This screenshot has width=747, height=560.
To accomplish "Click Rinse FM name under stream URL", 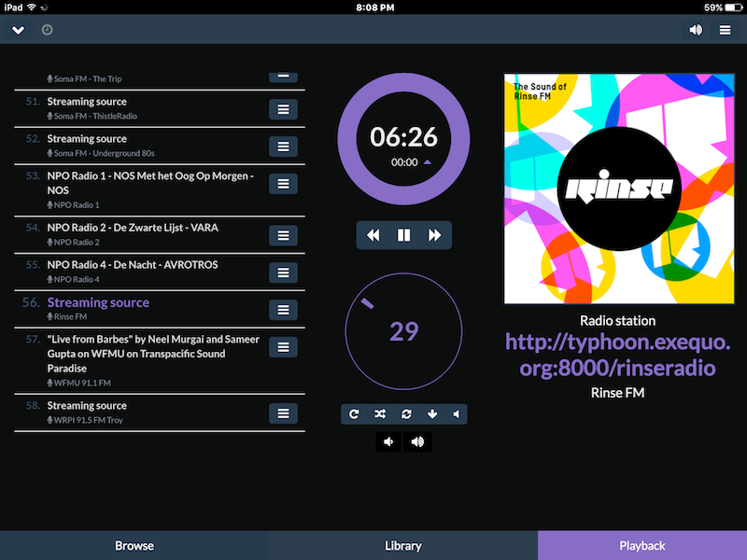I will coord(618,393).
